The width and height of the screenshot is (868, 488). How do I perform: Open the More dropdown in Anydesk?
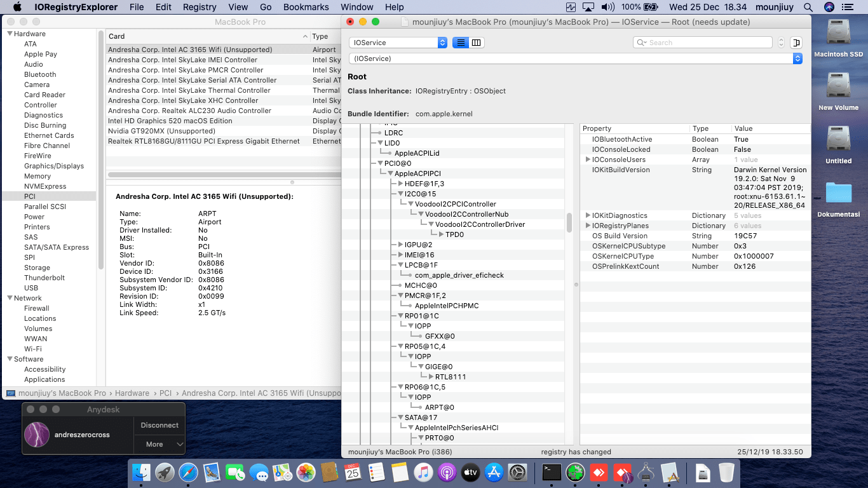[159, 444]
